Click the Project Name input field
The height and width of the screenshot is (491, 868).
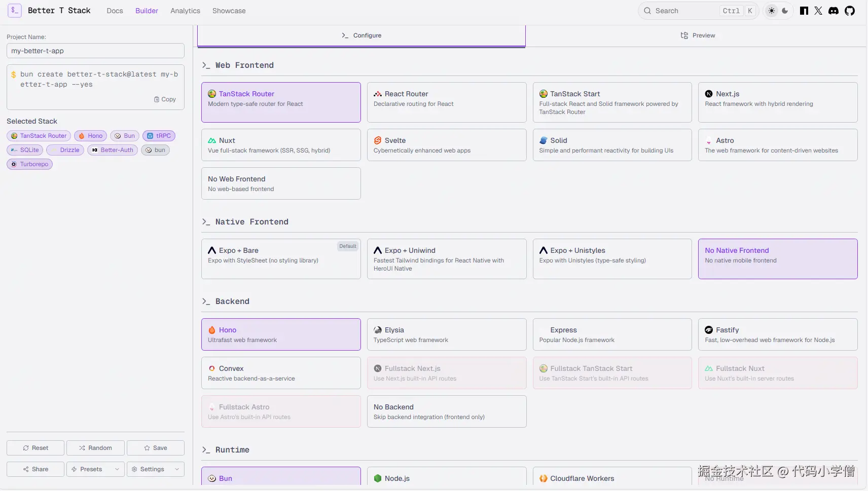(95, 51)
